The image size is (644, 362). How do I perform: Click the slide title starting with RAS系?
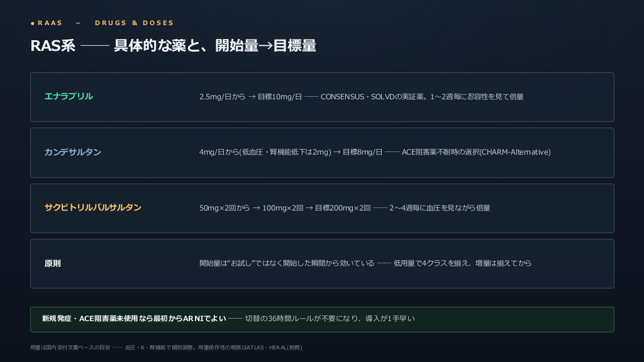coord(173,45)
